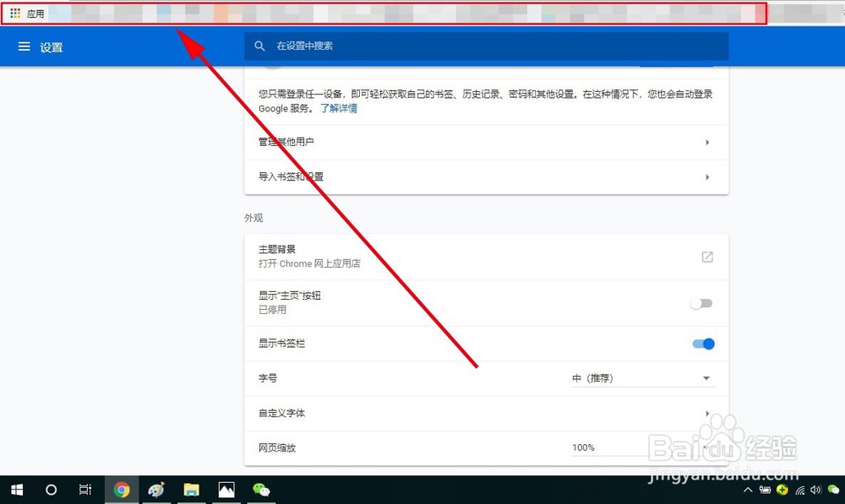Screen dimensions: 845x504
Task: Open WeChat from the taskbar
Action: tap(261, 490)
